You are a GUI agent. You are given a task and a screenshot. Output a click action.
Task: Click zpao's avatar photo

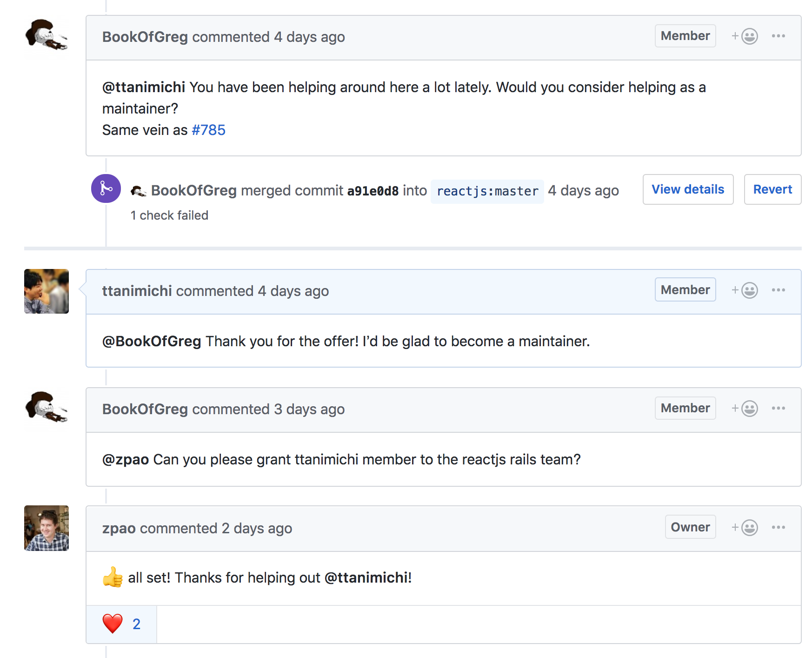click(47, 528)
